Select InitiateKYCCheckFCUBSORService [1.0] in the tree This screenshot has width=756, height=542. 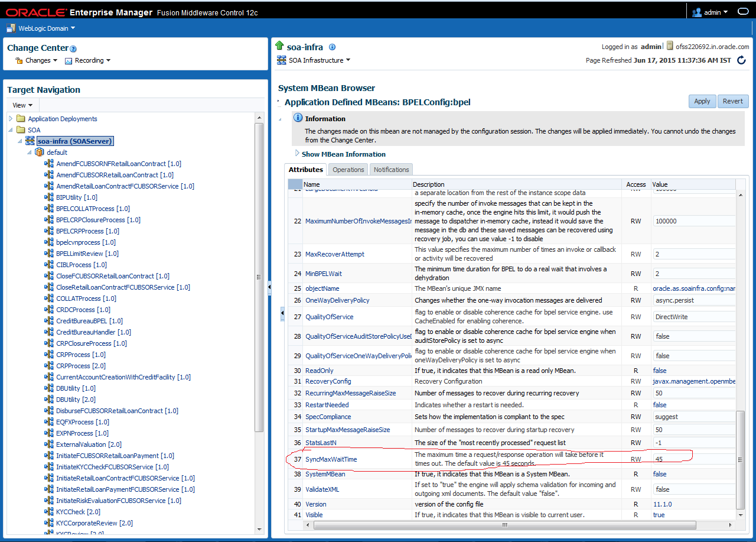112,467
